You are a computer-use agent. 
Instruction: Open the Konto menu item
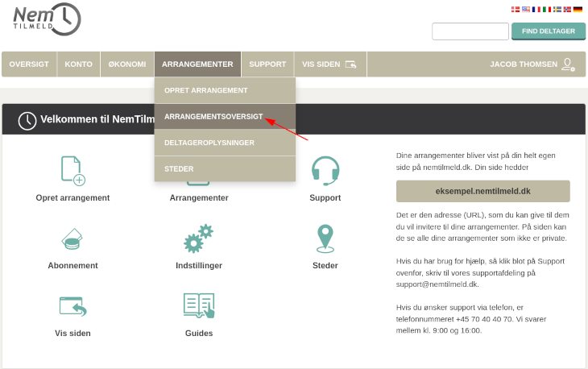click(x=78, y=64)
